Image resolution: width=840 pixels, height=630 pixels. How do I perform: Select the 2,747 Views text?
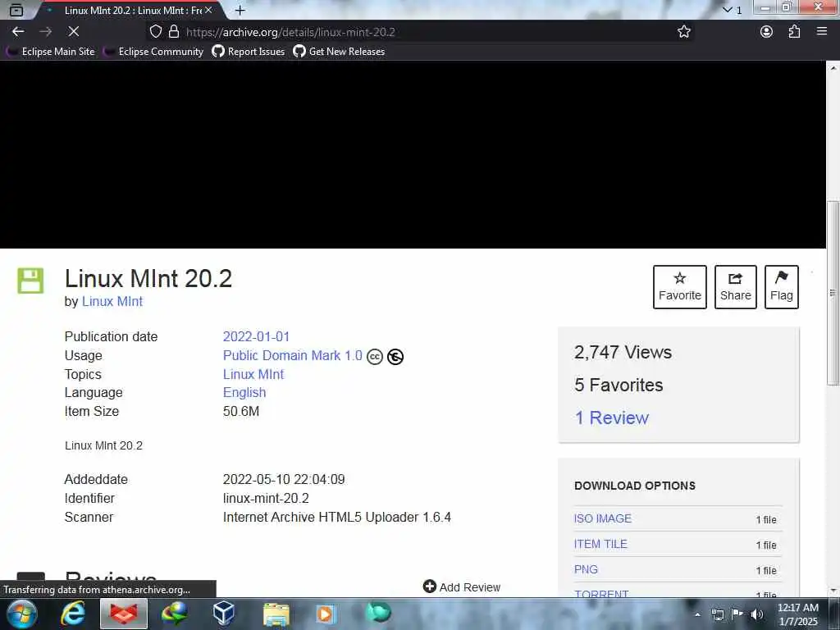(623, 352)
